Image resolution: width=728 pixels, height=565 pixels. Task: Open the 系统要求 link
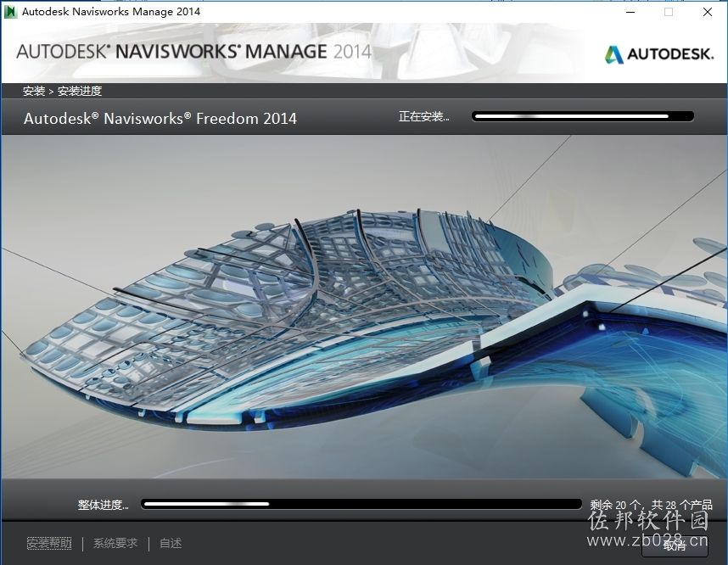[115, 543]
